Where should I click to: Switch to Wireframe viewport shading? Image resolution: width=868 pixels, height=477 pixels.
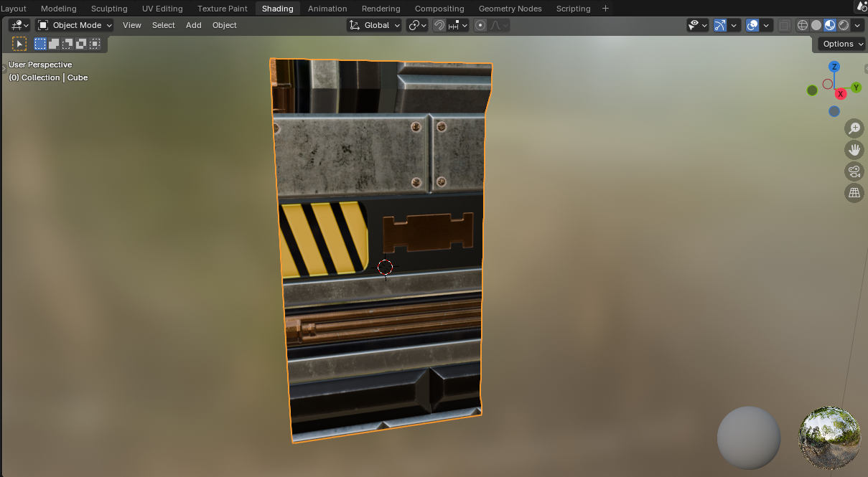click(x=803, y=25)
